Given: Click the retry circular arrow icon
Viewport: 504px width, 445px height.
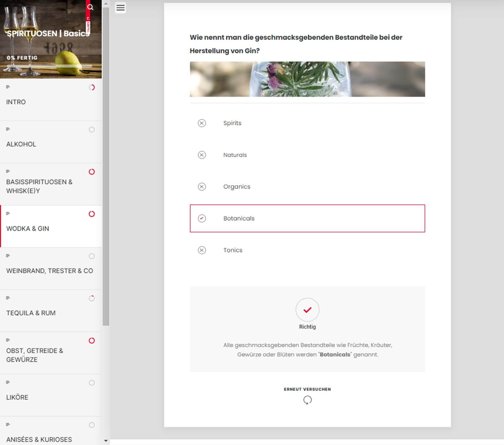Looking at the screenshot, I should coord(307,400).
